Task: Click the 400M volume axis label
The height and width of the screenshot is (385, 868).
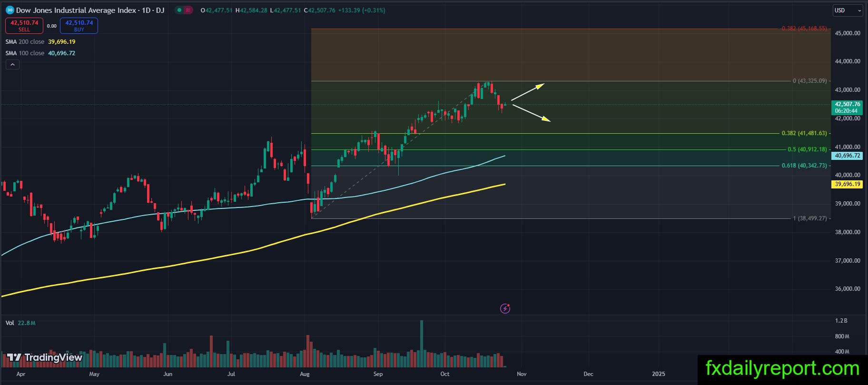Action: point(842,352)
